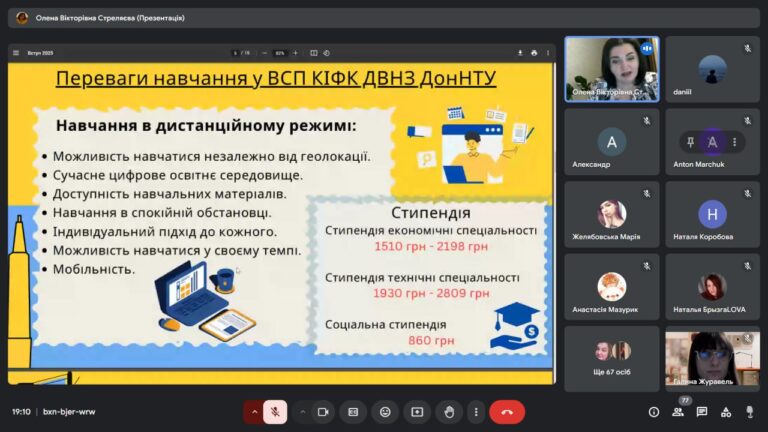This screenshot has width=768, height=432.
Task: Show people panel with 77 participants
Action: pyautogui.click(x=678, y=412)
